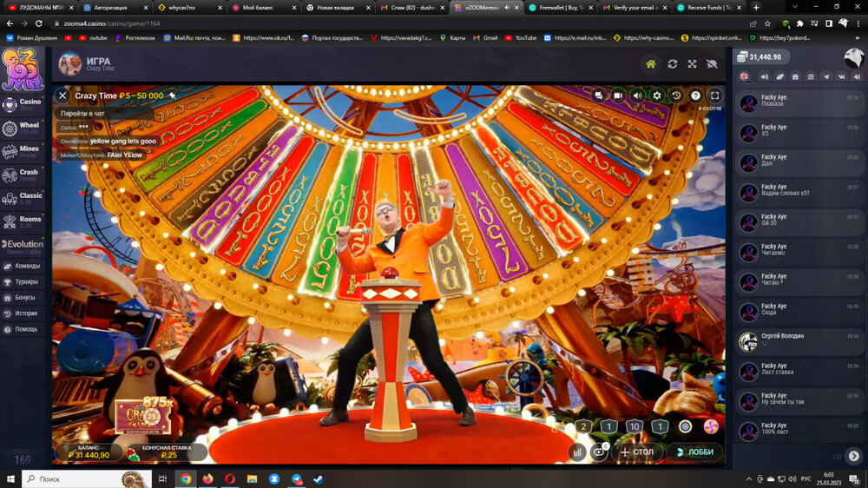Mute the game sound speaker
The image size is (868, 488).
637,96
